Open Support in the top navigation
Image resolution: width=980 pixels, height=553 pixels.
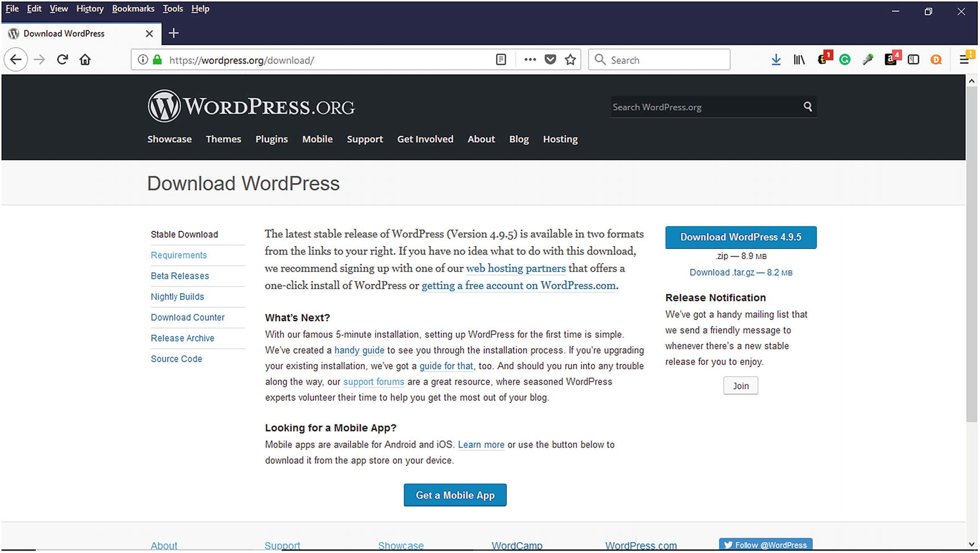point(365,139)
